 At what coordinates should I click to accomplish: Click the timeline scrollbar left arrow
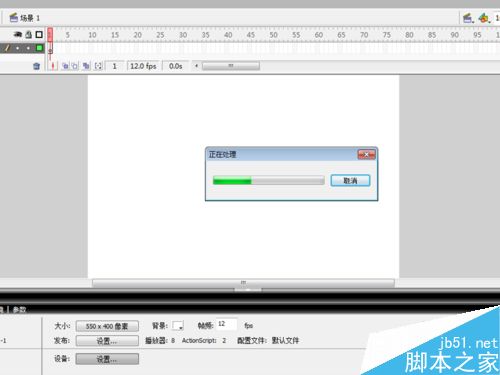pos(196,66)
